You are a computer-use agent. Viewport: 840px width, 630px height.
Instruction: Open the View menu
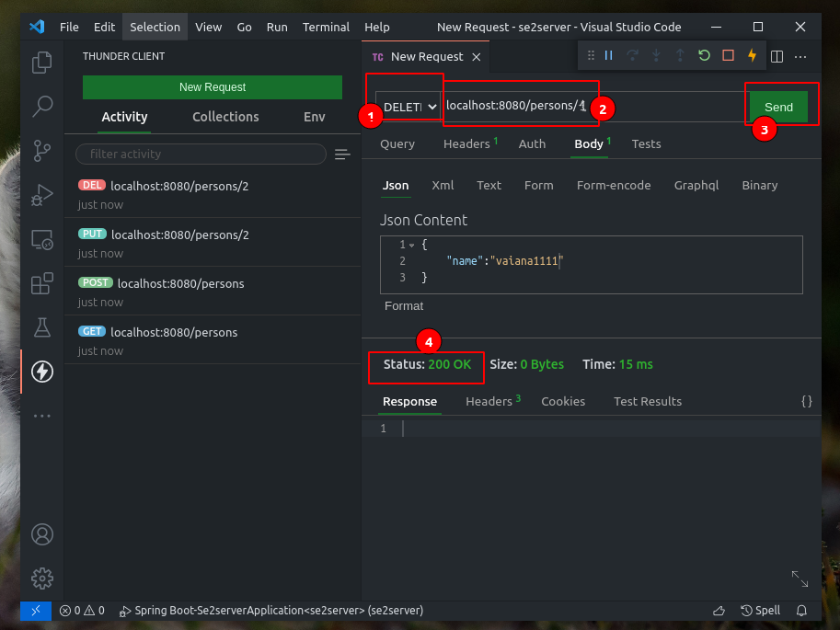click(x=209, y=27)
